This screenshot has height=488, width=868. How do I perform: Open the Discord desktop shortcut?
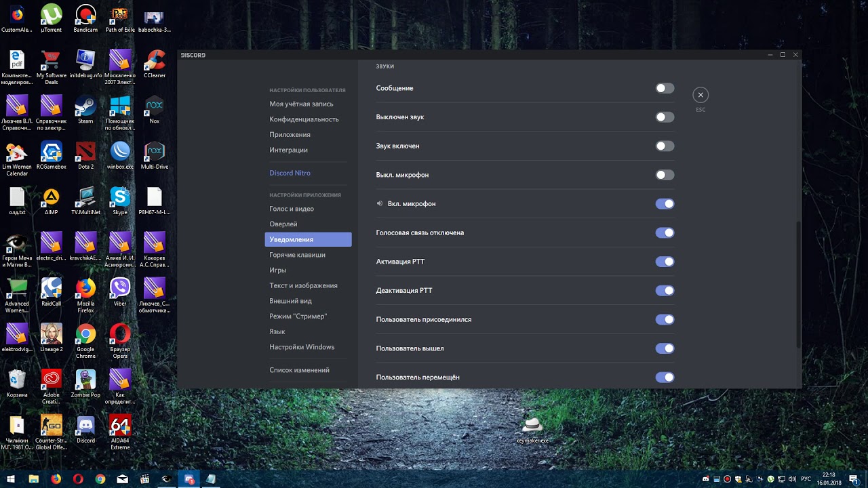pyautogui.click(x=85, y=430)
